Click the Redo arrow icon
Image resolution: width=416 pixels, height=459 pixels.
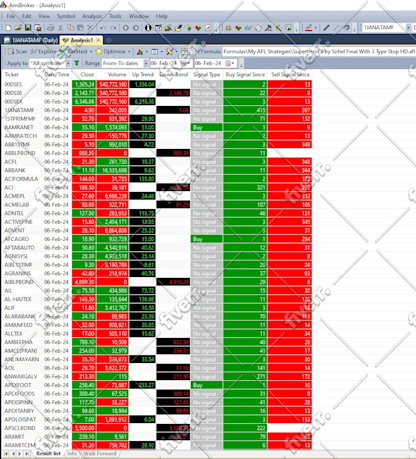click(113, 28)
